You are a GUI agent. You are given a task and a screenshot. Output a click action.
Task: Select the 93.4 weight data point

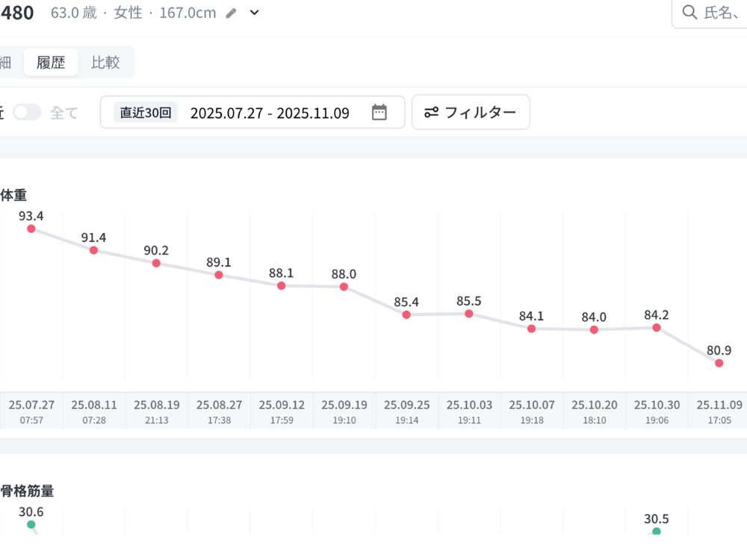click(x=31, y=228)
